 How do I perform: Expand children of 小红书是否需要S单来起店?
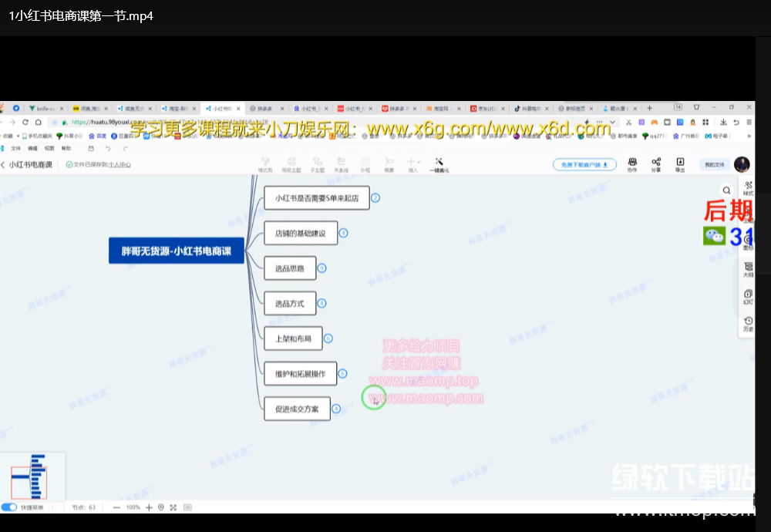point(375,197)
